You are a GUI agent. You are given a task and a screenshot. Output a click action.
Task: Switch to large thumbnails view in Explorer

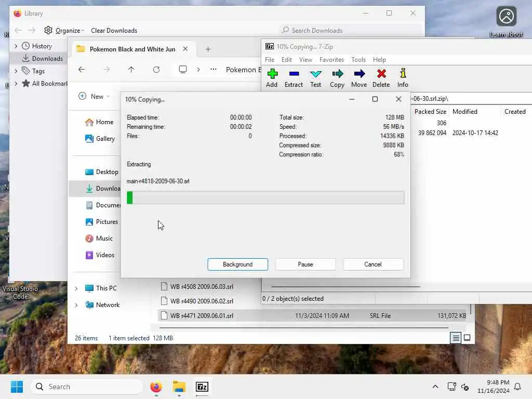pyautogui.click(x=467, y=338)
